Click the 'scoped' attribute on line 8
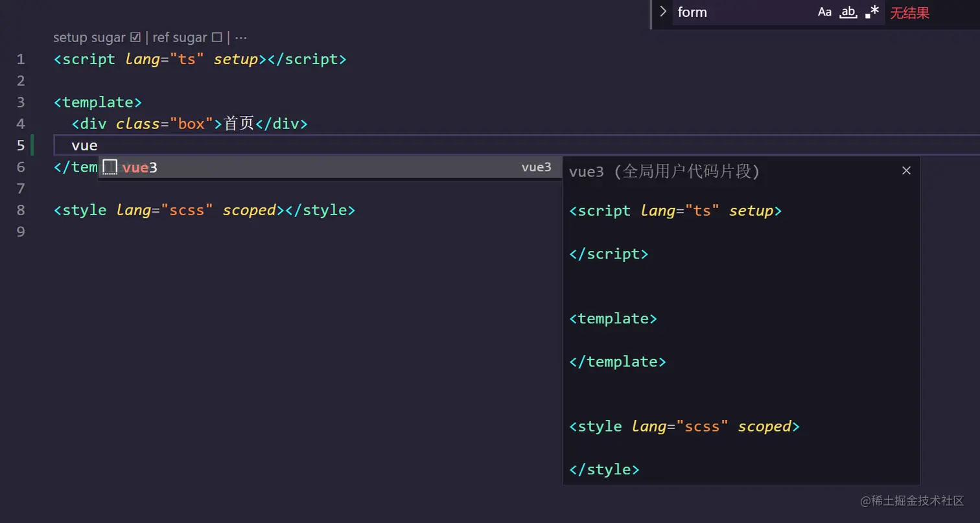The height and width of the screenshot is (523, 980). click(249, 210)
